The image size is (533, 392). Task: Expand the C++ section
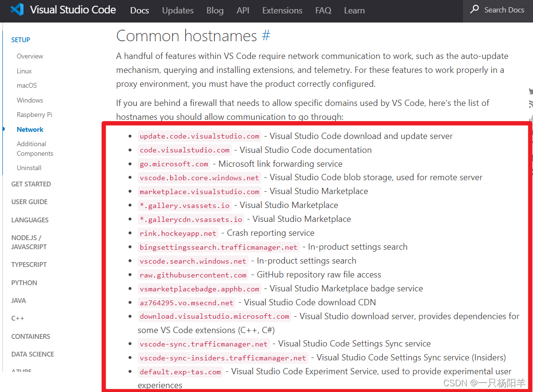tap(18, 318)
